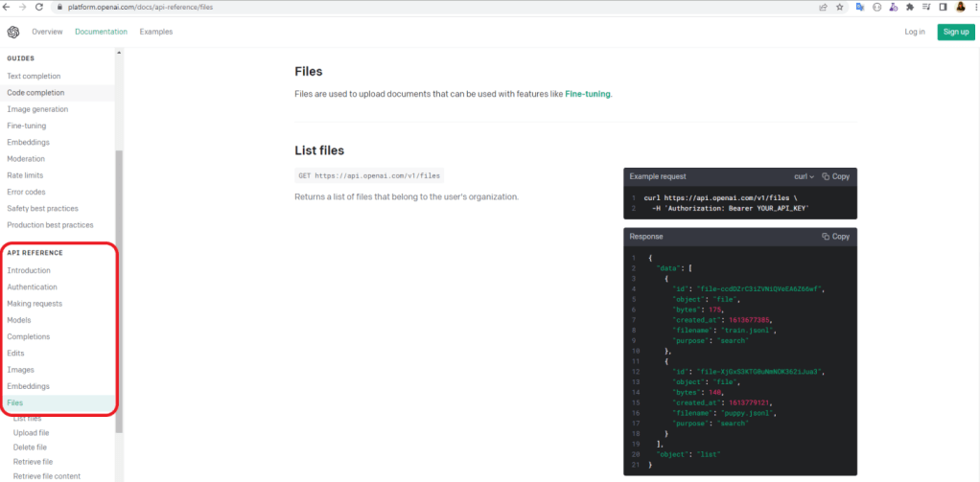This screenshot has height=482, width=980.
Task: Copy the Response JSON code
Action: point(835,236)
